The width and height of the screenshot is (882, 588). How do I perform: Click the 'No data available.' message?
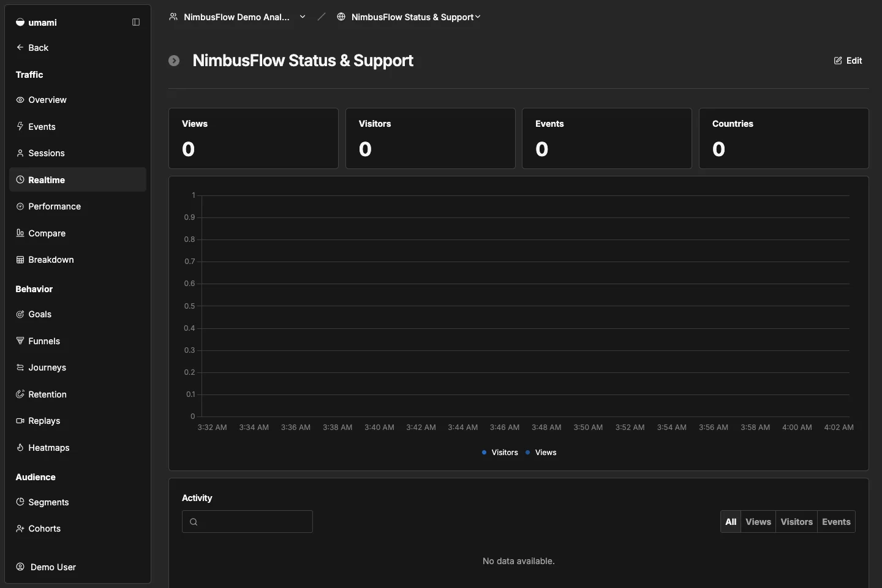click(x=519, y=561)
